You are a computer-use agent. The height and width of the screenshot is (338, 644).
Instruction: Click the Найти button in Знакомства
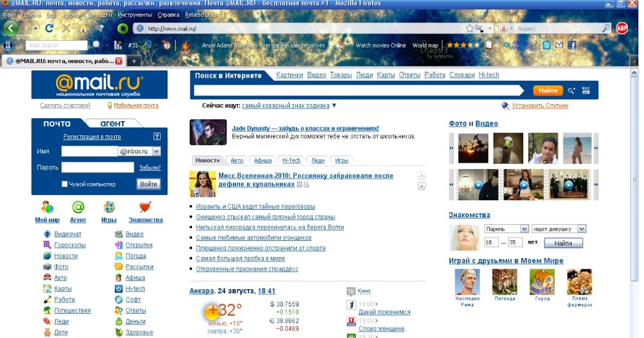pos(563,243)
